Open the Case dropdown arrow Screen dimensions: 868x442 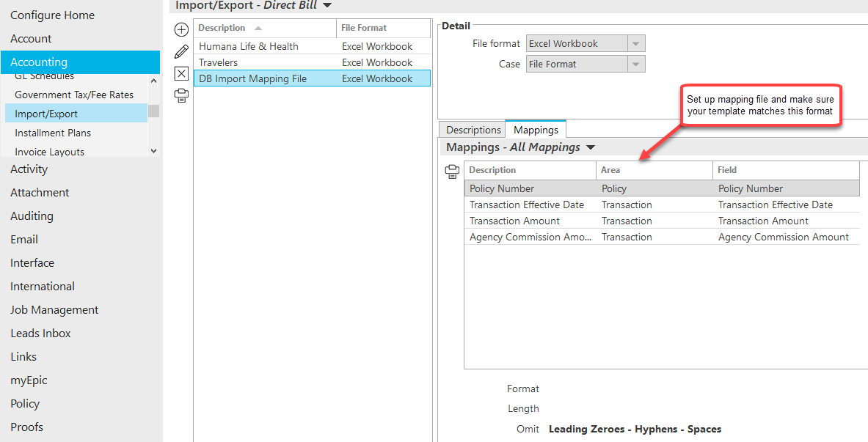coord(635,65)
